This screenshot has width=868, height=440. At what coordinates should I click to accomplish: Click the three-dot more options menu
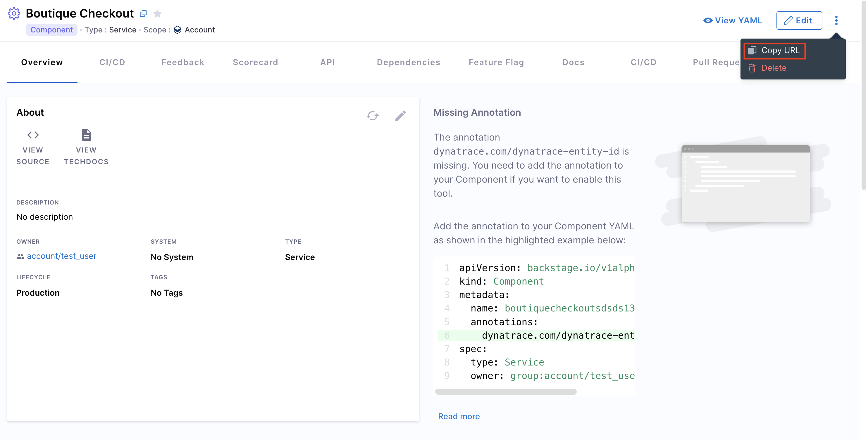pyautogui.click(x=836, y=20)
